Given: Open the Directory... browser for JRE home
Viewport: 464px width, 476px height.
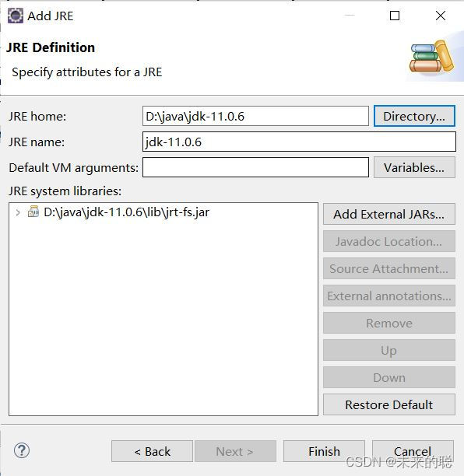Looking at the screenshot, I should pyautogui.click(x=414, y=116).
